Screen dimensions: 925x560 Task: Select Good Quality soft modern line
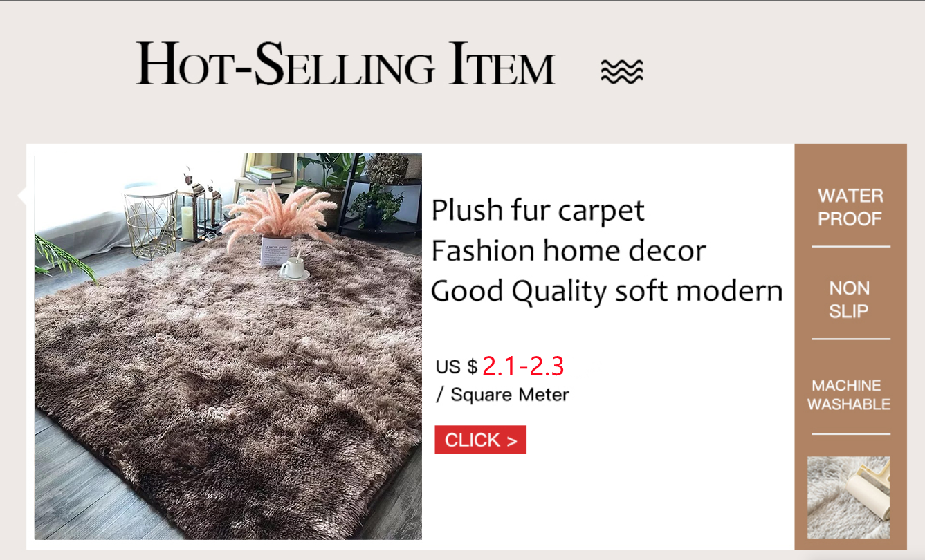607,291
